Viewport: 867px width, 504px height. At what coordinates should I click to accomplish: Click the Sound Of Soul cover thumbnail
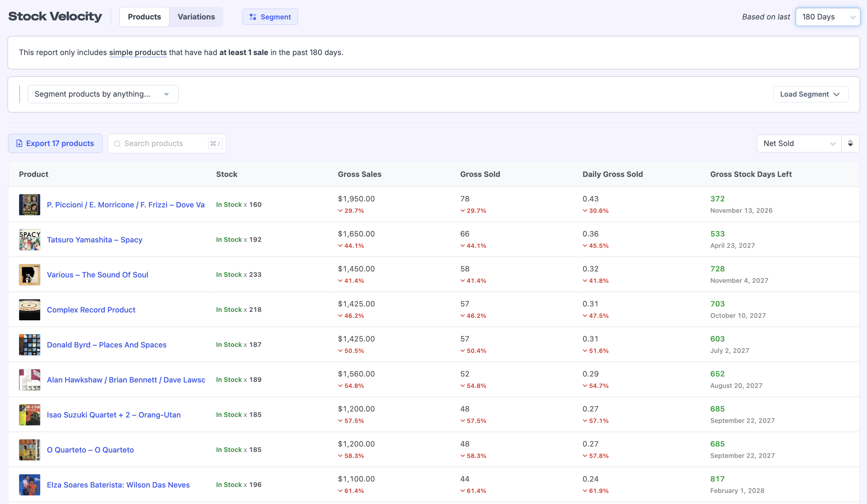[x=30, y=274]
